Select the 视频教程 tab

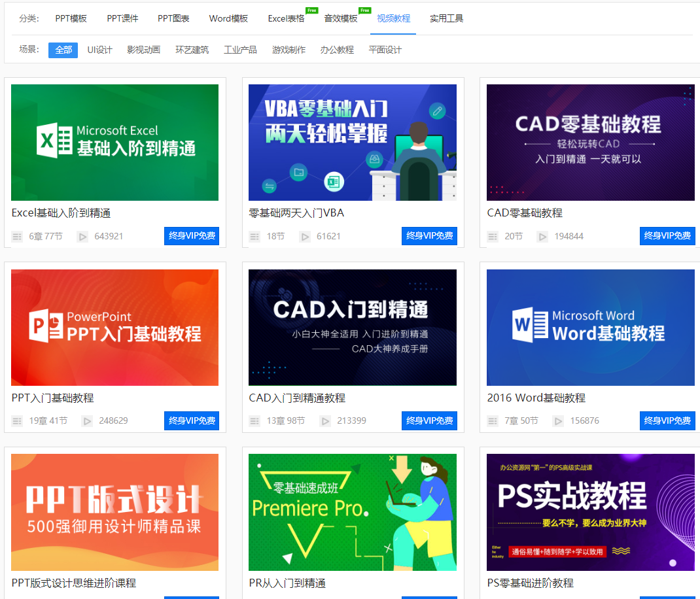[x=393, y=18]
